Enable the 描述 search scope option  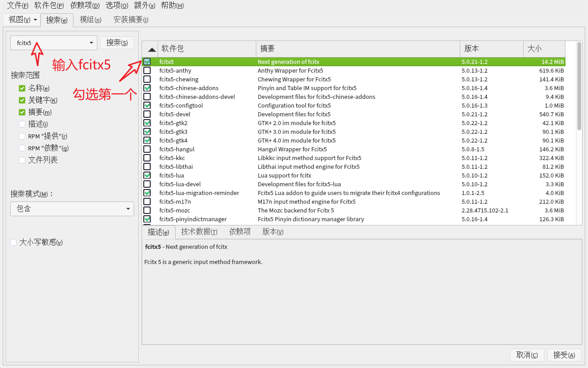tap(22, 124)
